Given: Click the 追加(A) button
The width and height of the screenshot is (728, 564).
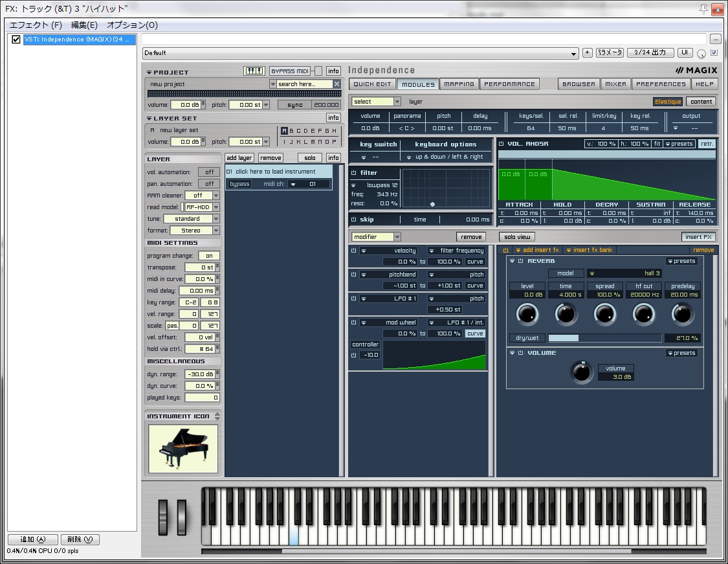Looking at the screenshot, I should [33, 539].
